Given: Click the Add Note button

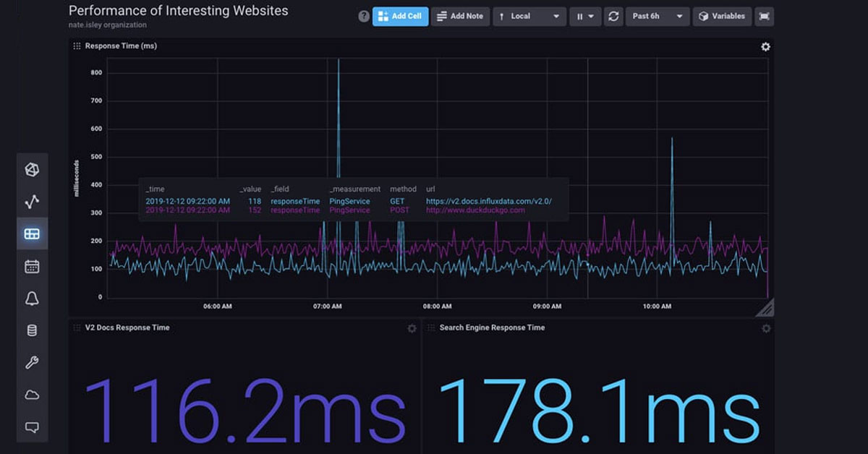Looking at the screenshot, I should click(x=460, y=16).
